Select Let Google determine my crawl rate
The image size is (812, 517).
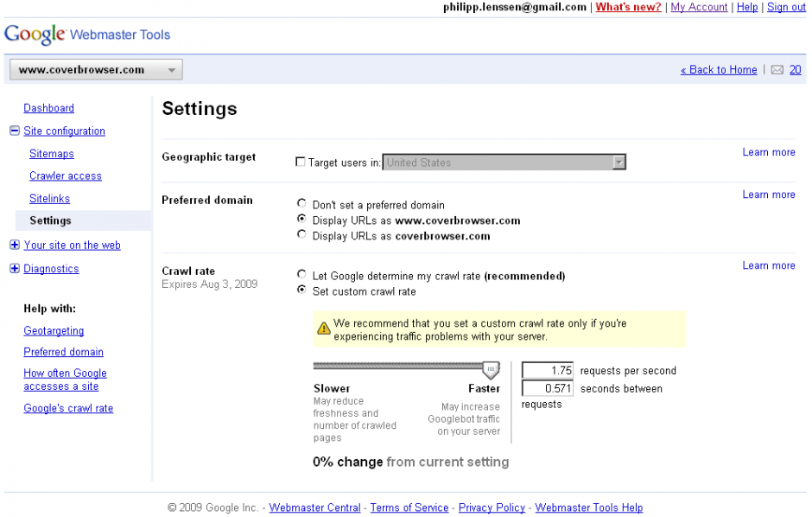pos(301,274)
